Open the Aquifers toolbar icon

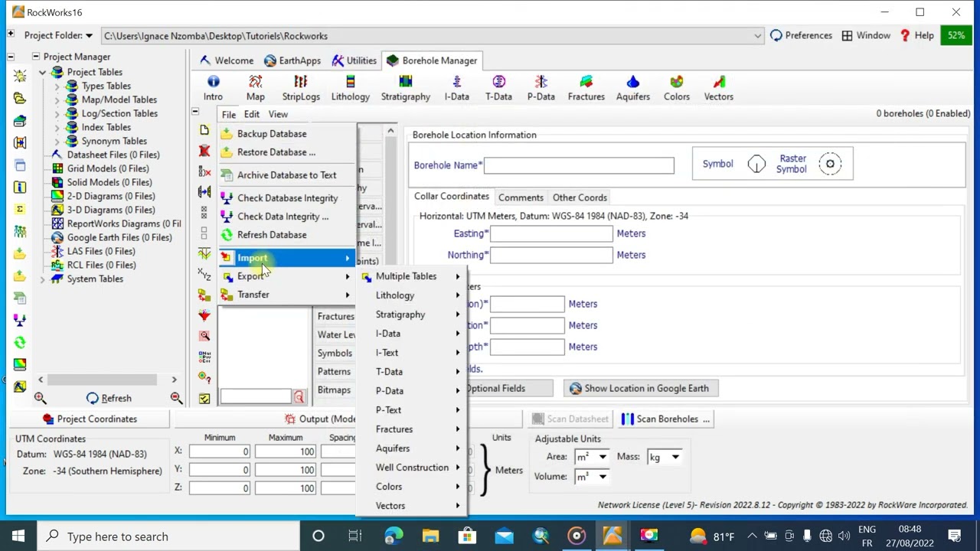pyautogui.click(x=632, y=87)
